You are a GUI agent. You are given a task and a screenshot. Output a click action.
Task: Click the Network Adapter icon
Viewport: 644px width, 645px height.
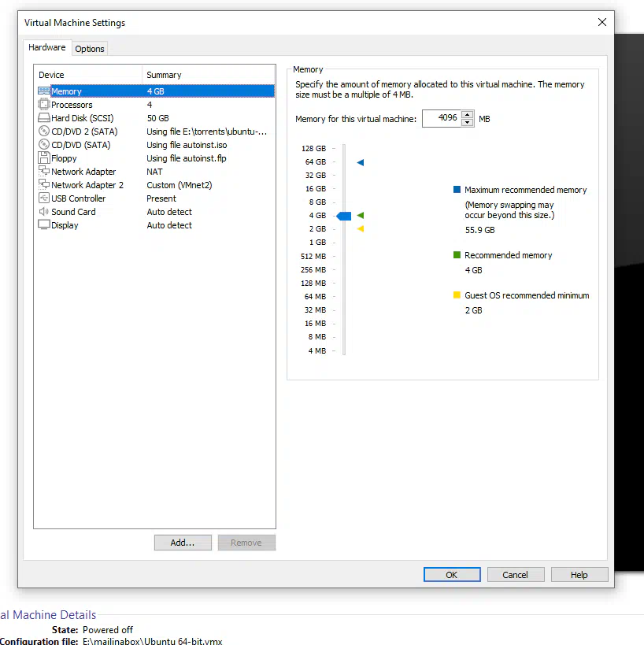[x=43, y=171]
